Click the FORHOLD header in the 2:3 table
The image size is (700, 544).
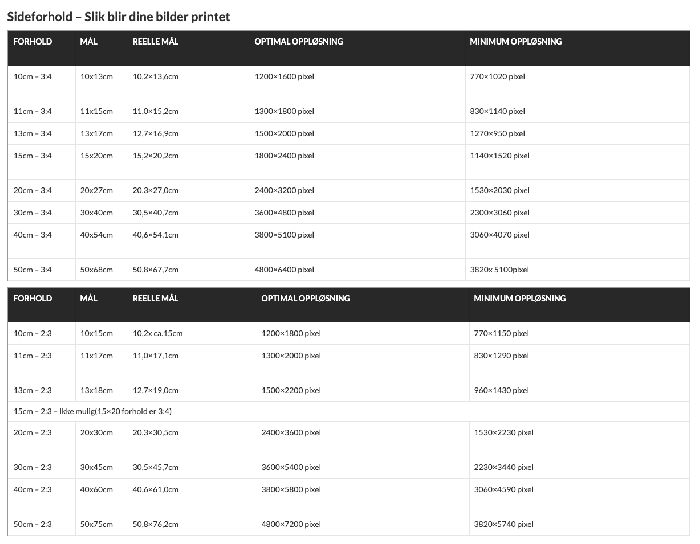(x=32, y=298)
